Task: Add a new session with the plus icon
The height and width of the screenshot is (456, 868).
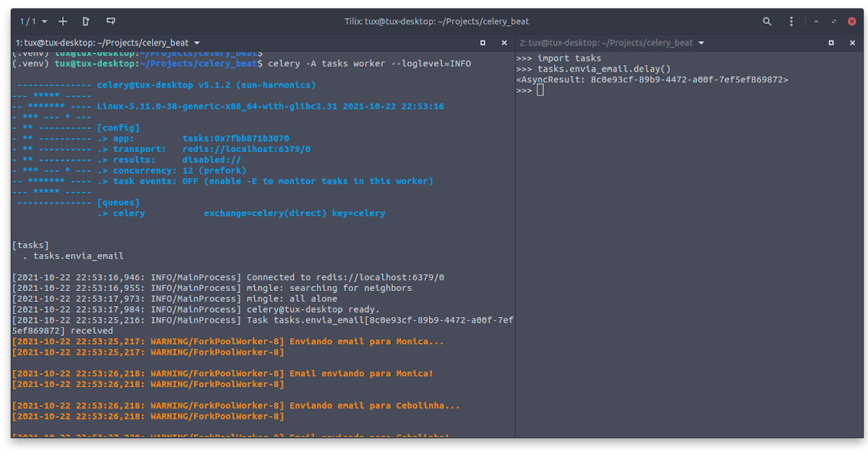Action: [63, 22]
